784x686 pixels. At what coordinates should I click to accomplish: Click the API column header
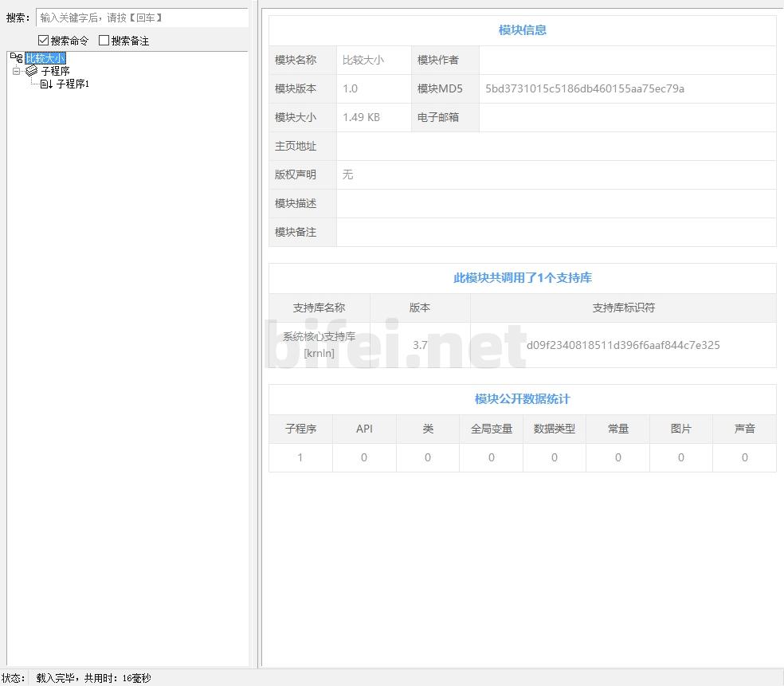click(364, 429)
